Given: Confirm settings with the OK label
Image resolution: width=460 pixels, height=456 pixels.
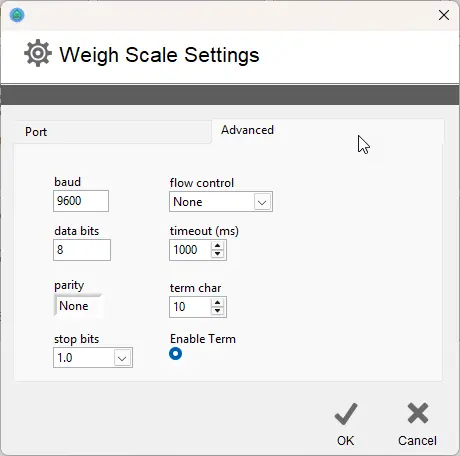Looking at the screenshot, I should click(345, 441).
